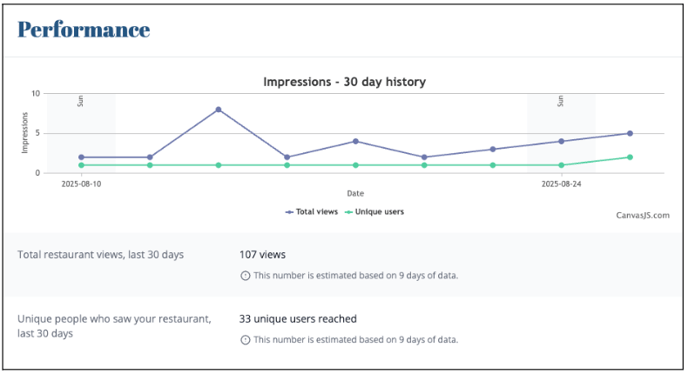Click the Performance heading

click(84, 30)
